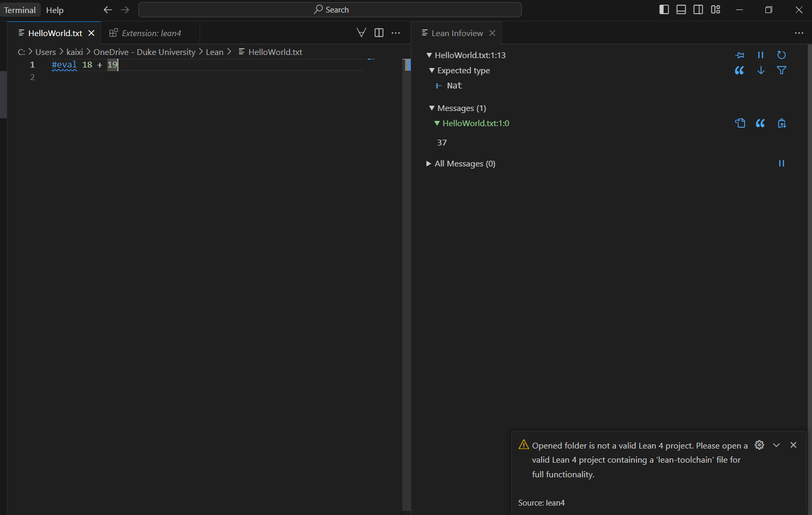Open the Help menu
The width and height of the screenshot is (812, 515).
54,10
